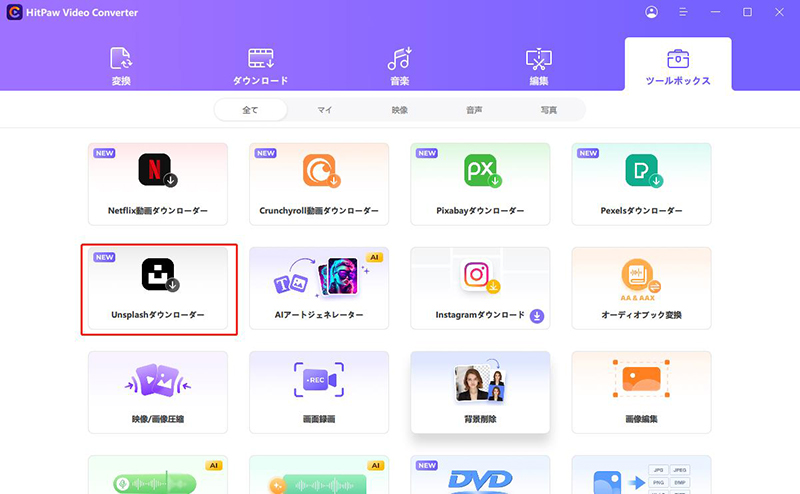
Task: Click オーディオブック変換 label
Action: (641, 315)
